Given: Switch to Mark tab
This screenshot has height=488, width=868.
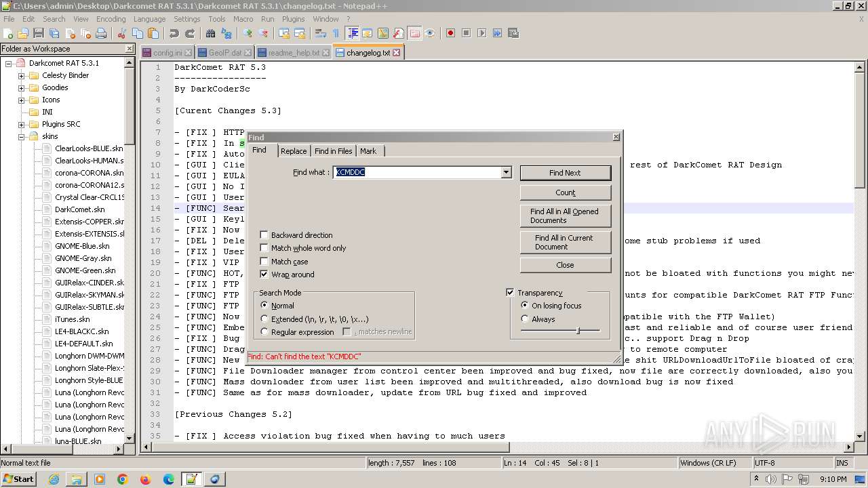Looking at the screenshot, I should [x=368, y=151].
